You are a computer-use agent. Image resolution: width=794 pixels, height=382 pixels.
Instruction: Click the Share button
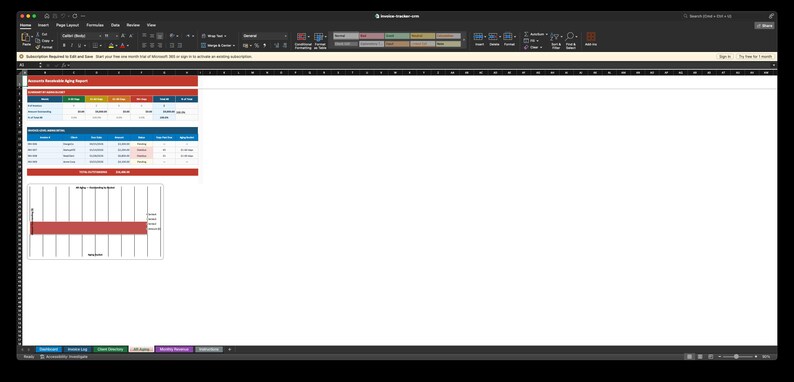pyautogui.click(x=765, y=26)
